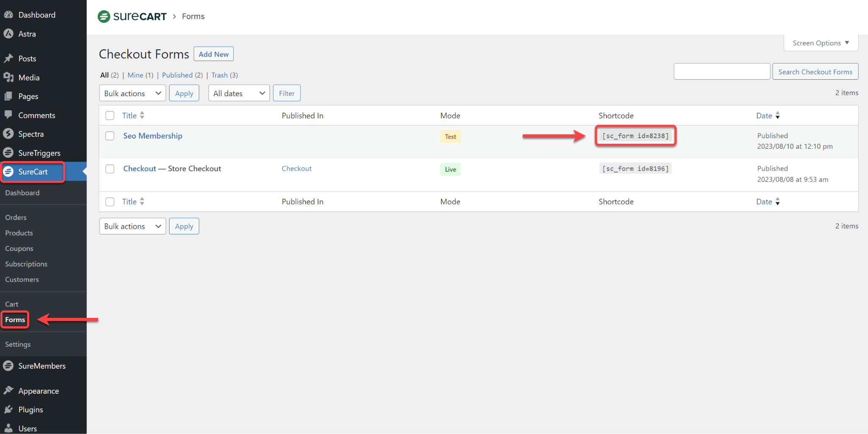This screenshot has height=434, width=868.
Task: Open Media via its sidebar icon
Action: coord(8,78)
